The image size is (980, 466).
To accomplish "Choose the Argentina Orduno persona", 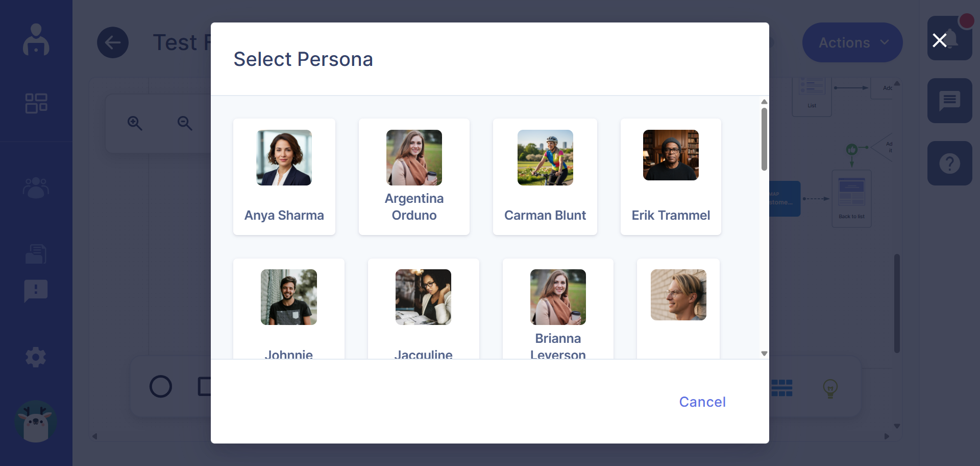I will 414,177.
